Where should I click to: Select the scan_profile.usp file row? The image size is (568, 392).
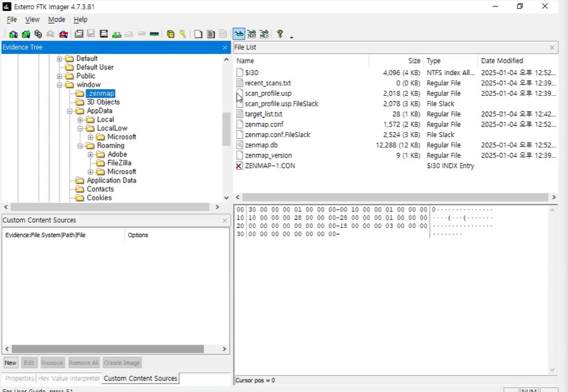(x=396, y=93)
